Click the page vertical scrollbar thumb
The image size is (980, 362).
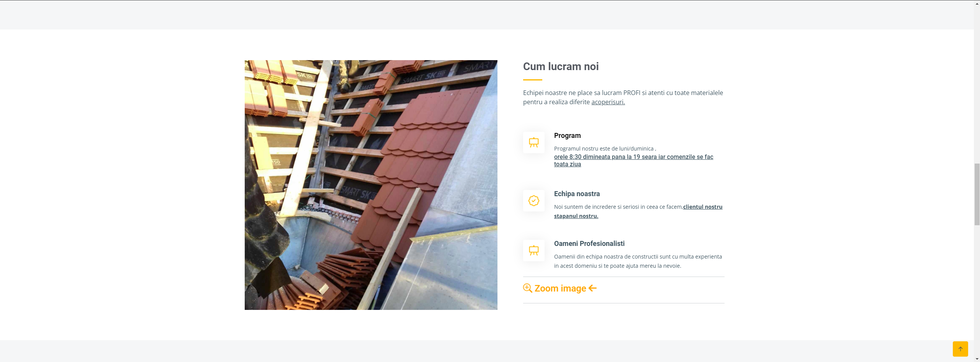[x=977, y=194]
